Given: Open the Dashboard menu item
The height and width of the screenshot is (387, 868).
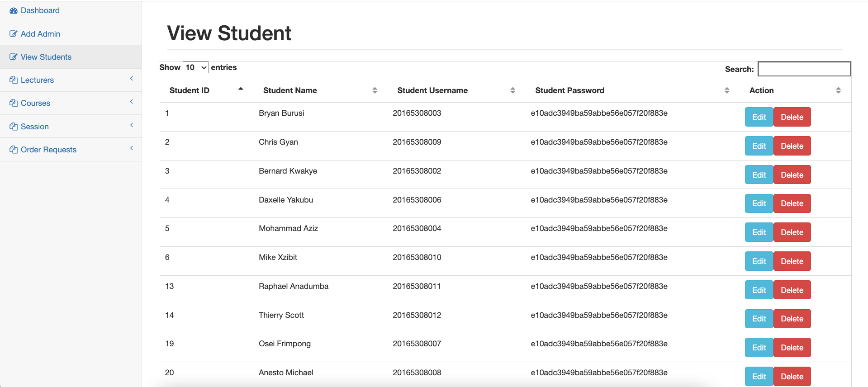Looking at the screenshot, I should coord(71,10).
